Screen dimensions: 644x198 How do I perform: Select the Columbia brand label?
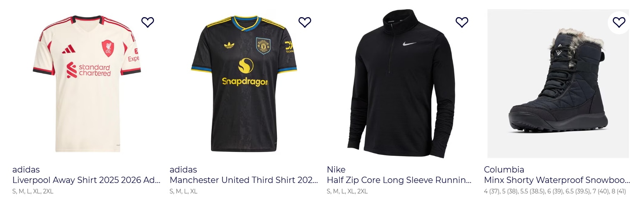click(504, 170)
